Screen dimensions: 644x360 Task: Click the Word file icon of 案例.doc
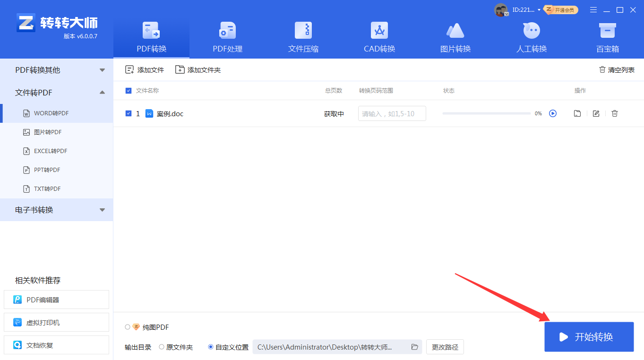149,113
